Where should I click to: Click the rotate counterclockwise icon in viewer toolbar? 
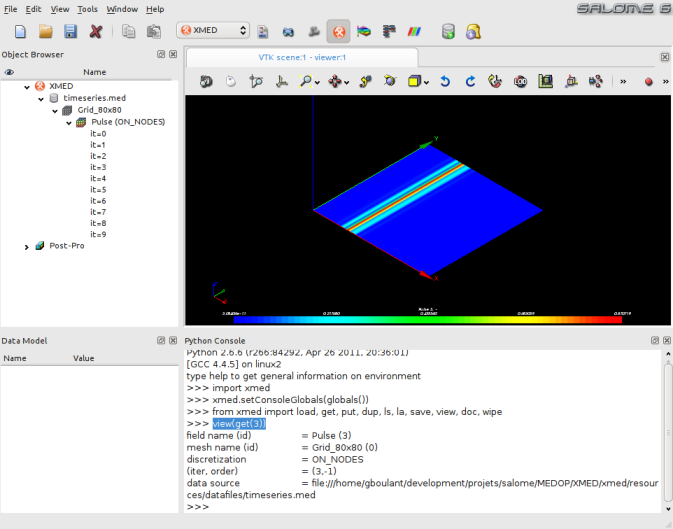tap(446, 81)
